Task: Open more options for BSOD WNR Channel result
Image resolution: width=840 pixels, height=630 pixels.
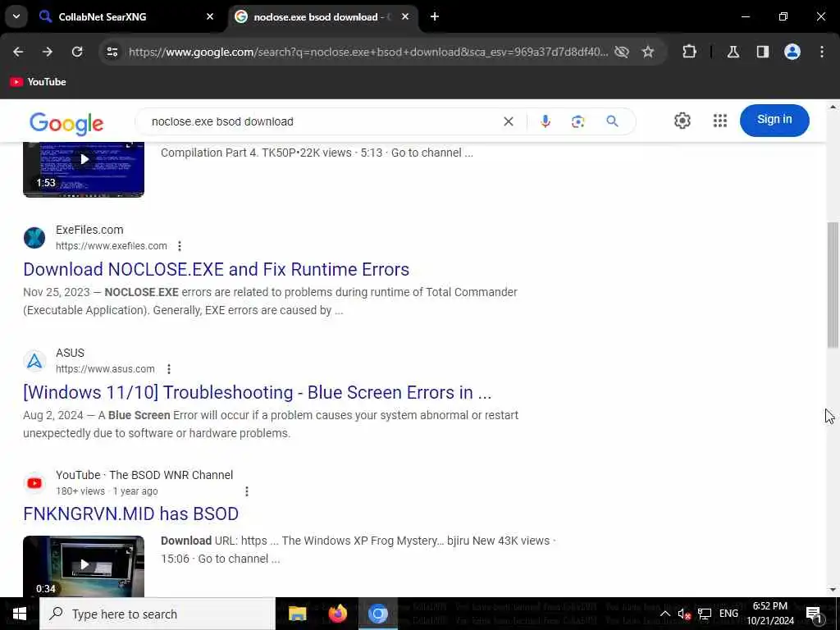Action: tap(246, 491)
